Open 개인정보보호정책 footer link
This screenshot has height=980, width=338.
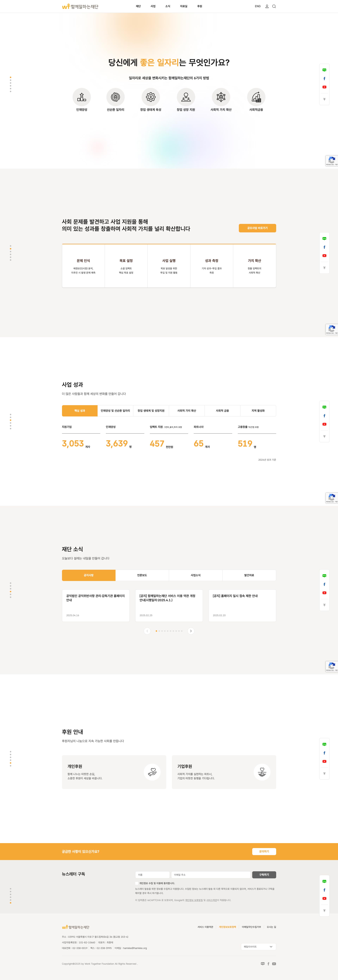pos(227,927)
